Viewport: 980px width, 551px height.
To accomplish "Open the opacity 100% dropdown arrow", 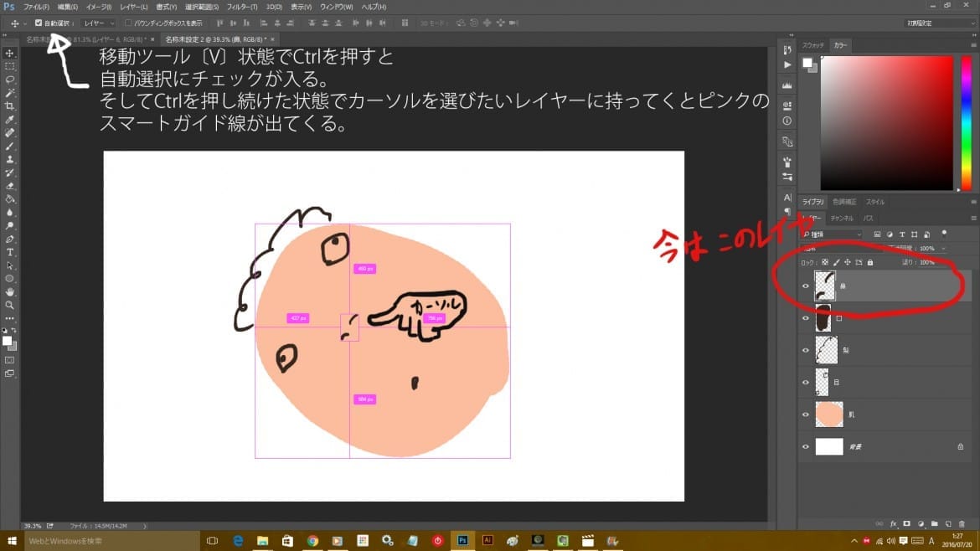I will [942, 249].
